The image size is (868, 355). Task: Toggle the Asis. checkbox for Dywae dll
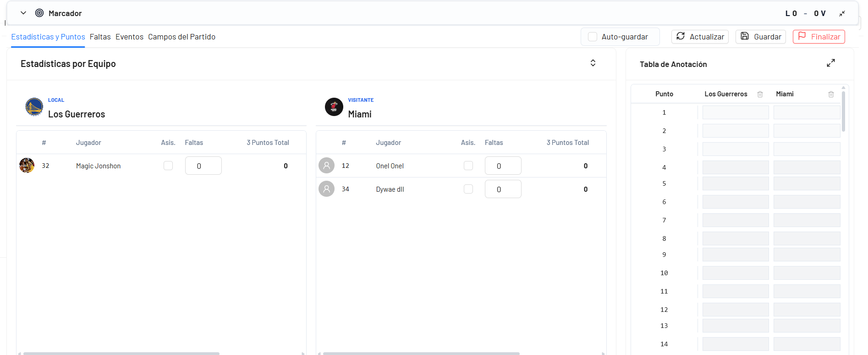click(468, 189)
